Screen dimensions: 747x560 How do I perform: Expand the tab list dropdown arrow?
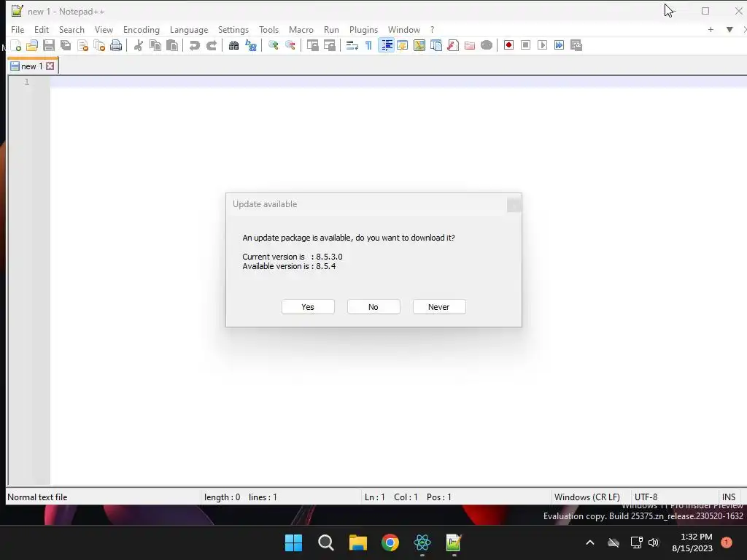[x=729, y=29]
